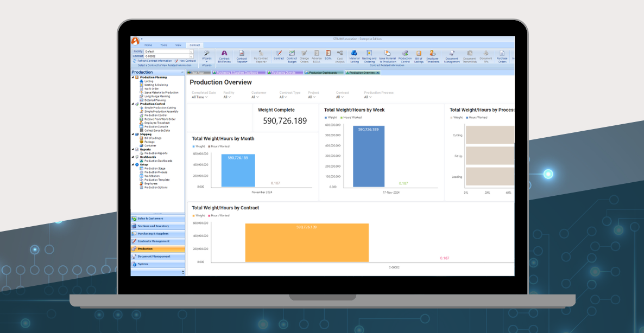Open Employee Timesheets from the ribbon
The image size is (644, 333).
[x=432, y=56]
